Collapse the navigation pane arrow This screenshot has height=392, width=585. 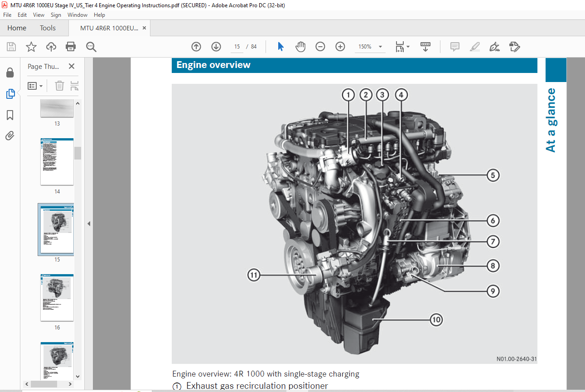pyautogui.click(x=89, y=223)
